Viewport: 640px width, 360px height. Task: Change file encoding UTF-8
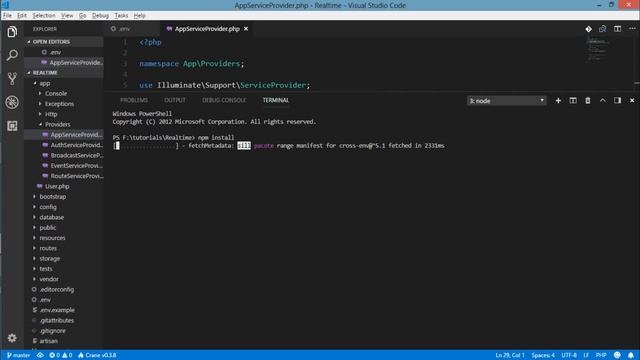pyautogui.click(x=569, y=355)
